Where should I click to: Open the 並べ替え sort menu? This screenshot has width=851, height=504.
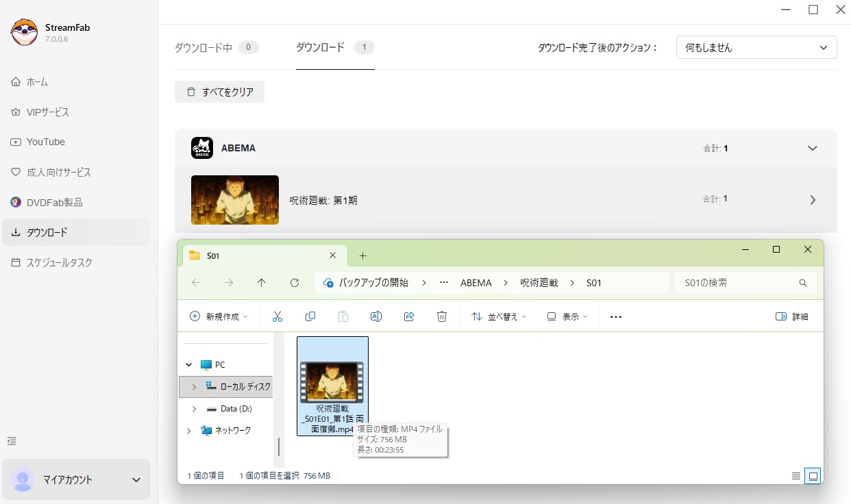[x=498, y=316]
